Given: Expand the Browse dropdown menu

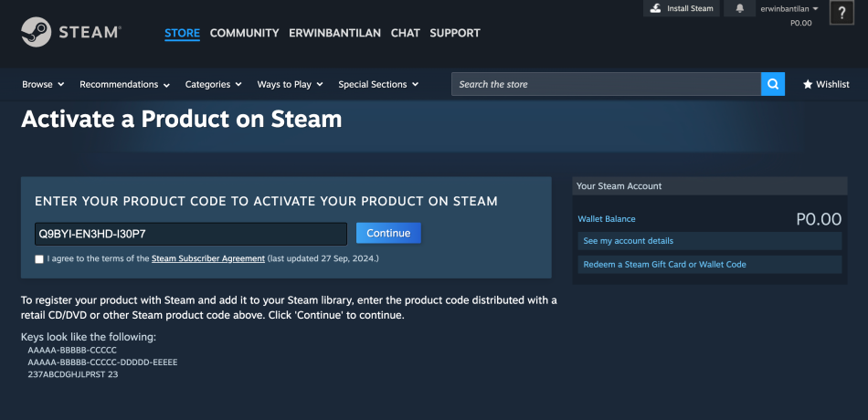Looking at the screenshot, I should pos(43,84).
